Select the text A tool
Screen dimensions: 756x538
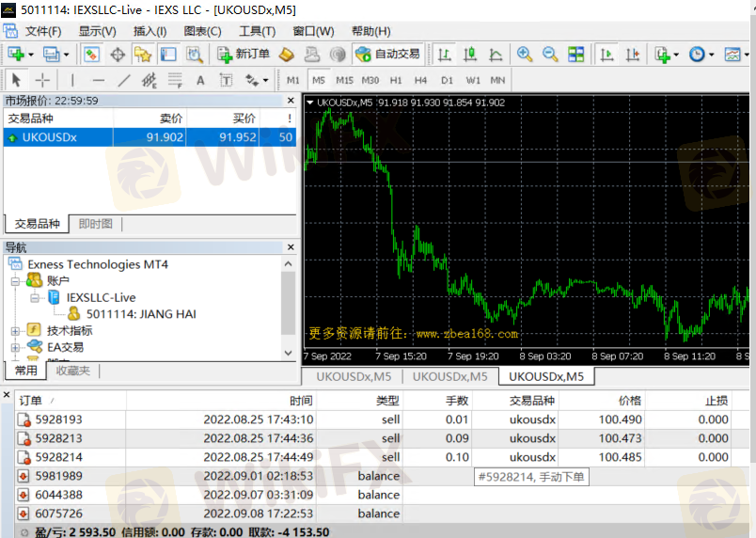[200, 80]
